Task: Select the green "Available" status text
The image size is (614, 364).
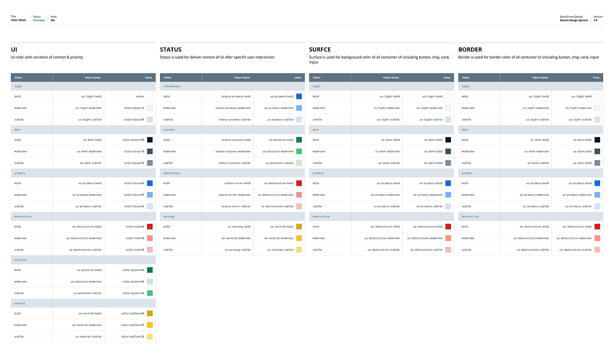Action: tap(39, 20)
